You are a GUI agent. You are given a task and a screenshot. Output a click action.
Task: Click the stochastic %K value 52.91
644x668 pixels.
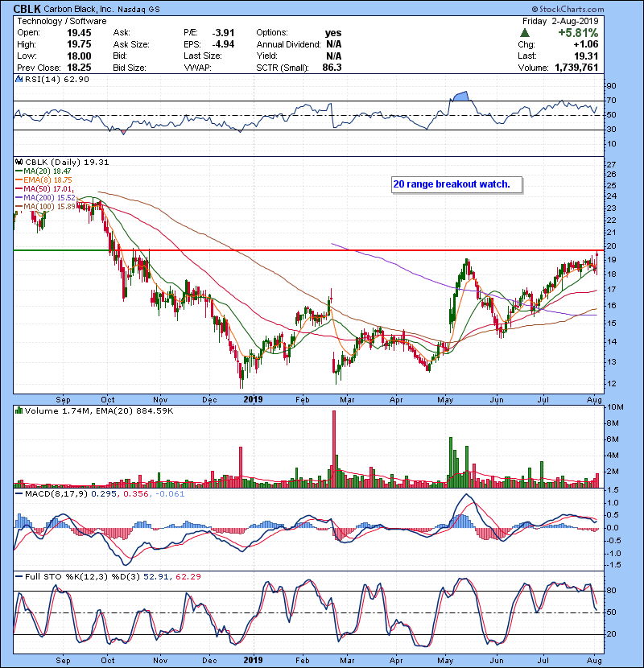[156, 577]
